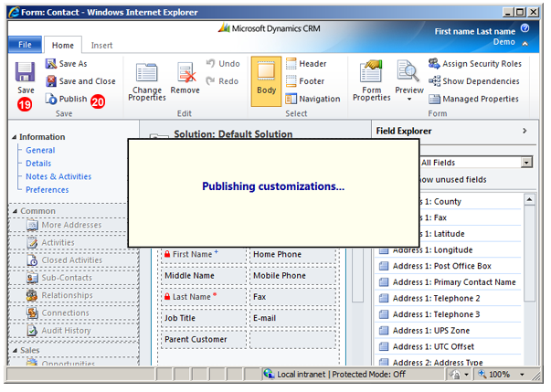Open the File menu tab

[x=25, y=45]
